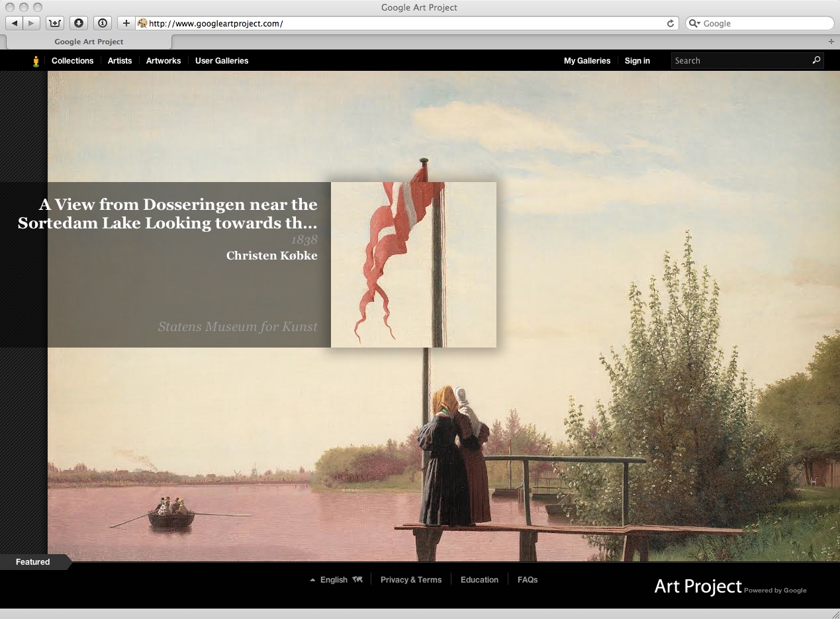Click the artwork title A View from Dosseringen
The width and height of the screenshot is (840, 619).
tap(167, 214)
